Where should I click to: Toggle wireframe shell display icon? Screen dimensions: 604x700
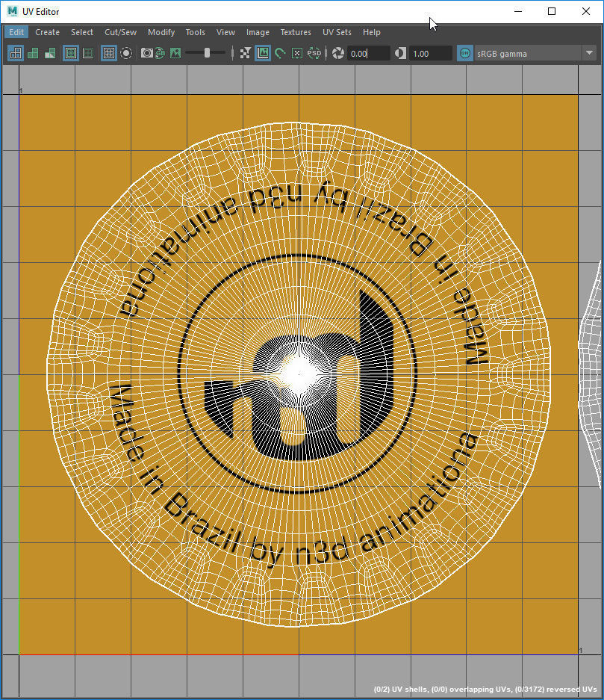click(x=16, y=54)
